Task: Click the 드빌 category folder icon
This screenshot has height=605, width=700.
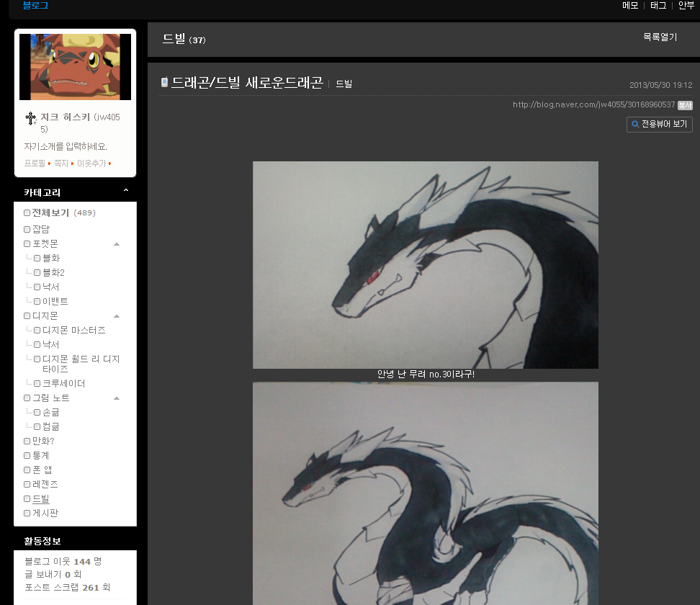Action: 27,499
